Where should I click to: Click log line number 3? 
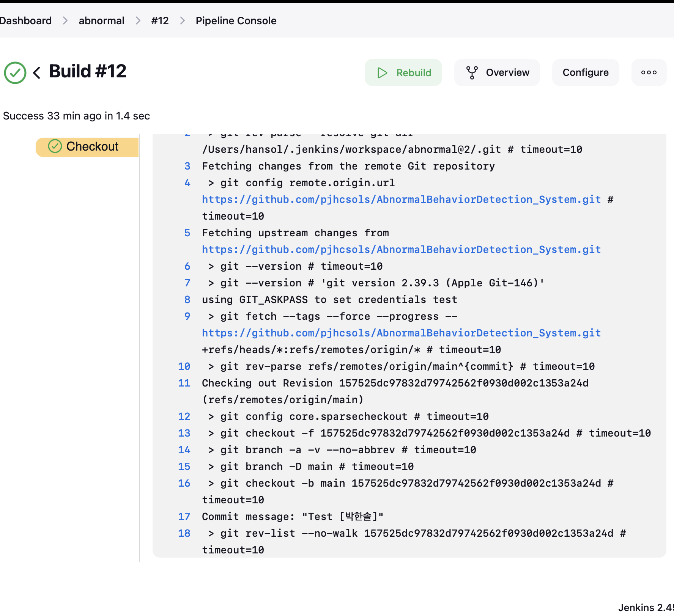point(187,166)
